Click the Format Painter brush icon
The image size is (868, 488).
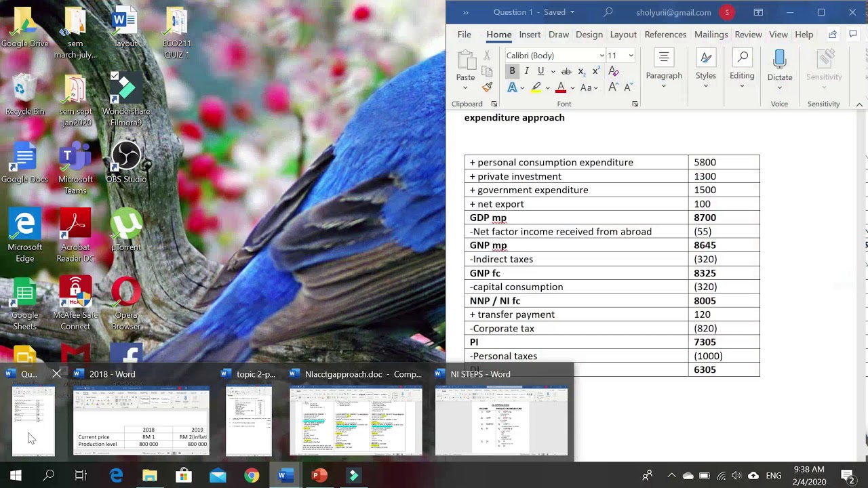pyautogui.click(x=487, y=87)
